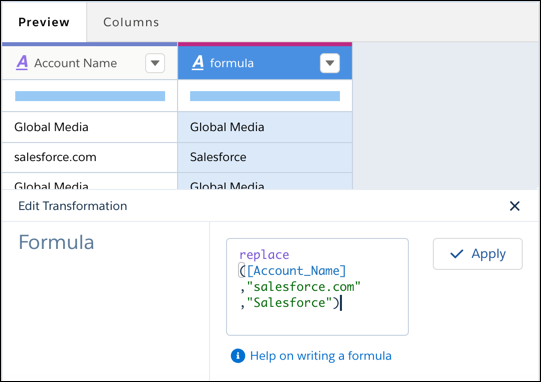Click the formula column distribution bar
This screenshot has height=382, width=541.
click(x=265, y=96)
